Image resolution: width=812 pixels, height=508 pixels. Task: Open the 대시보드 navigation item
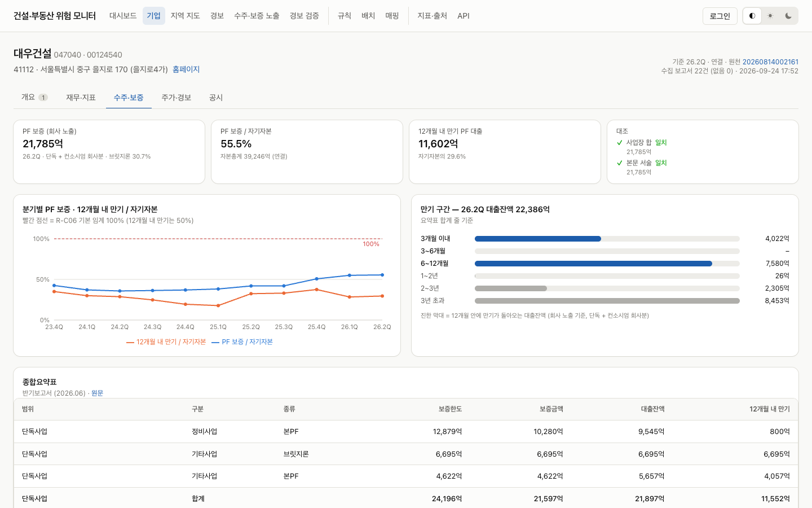[x=123, y=16]
